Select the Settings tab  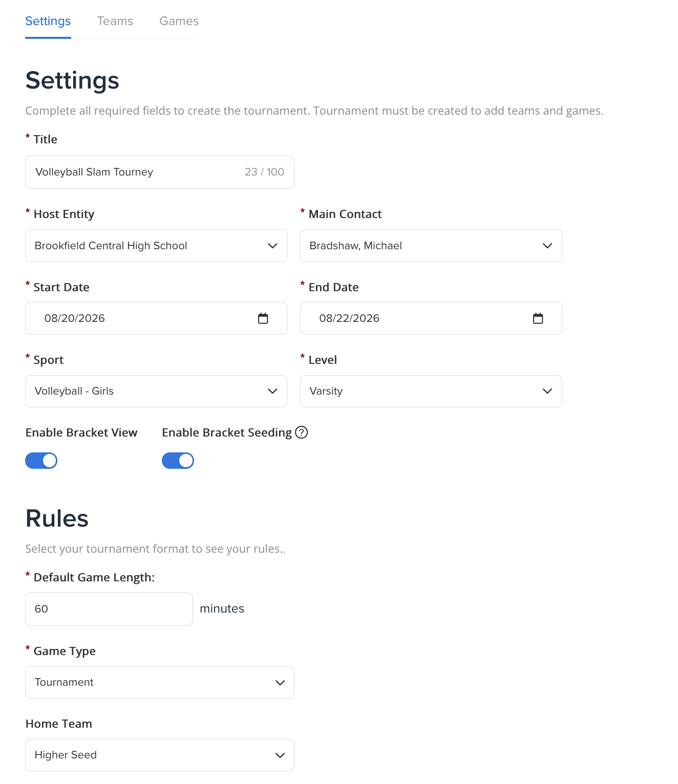[x=48, y=21]
